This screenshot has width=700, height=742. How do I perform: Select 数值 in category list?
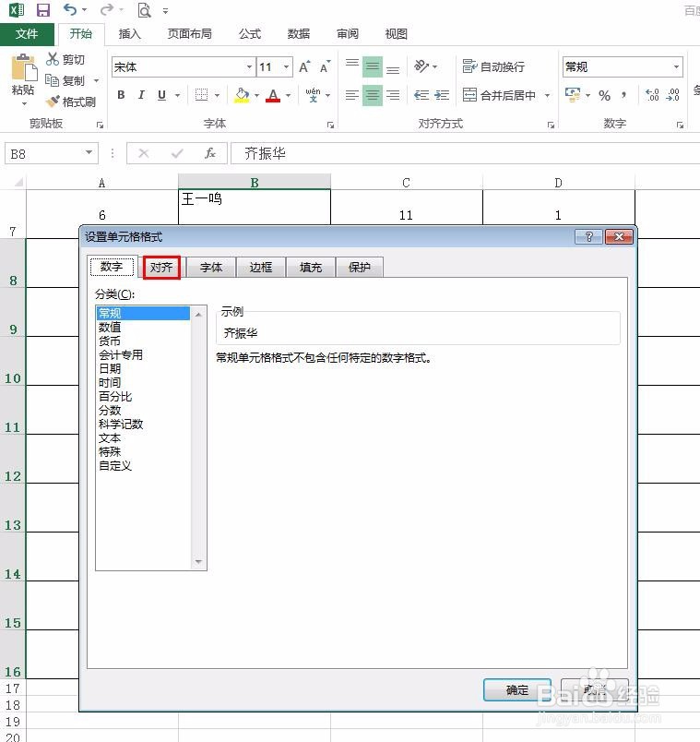pos(110,327)
